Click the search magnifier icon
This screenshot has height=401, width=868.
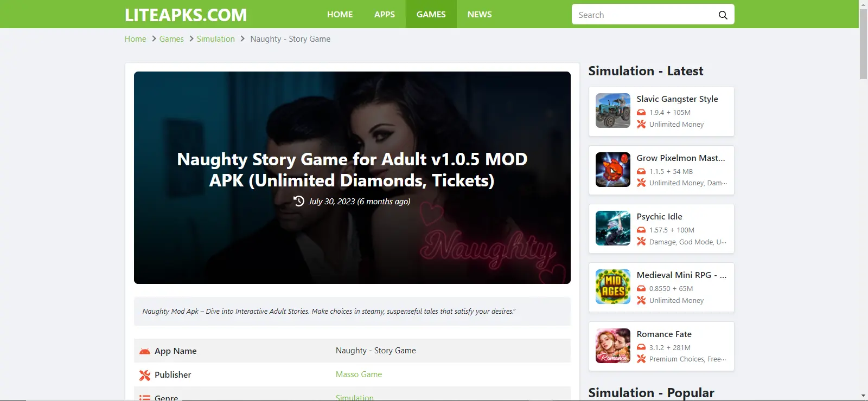(x=723, y=15)
